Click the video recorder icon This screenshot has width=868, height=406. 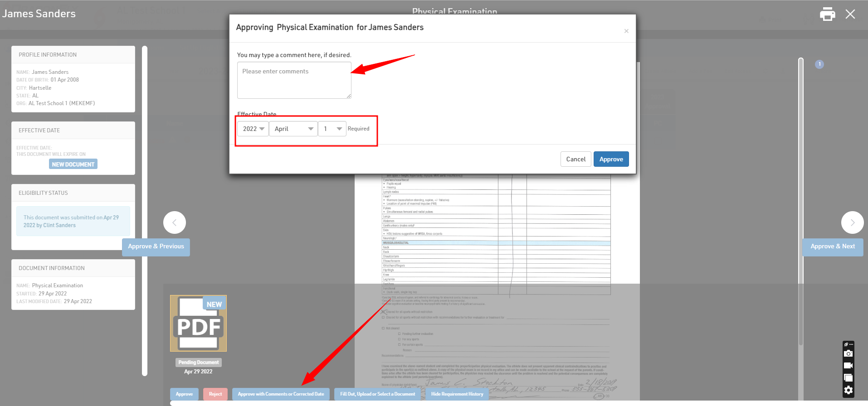point(848,366)
